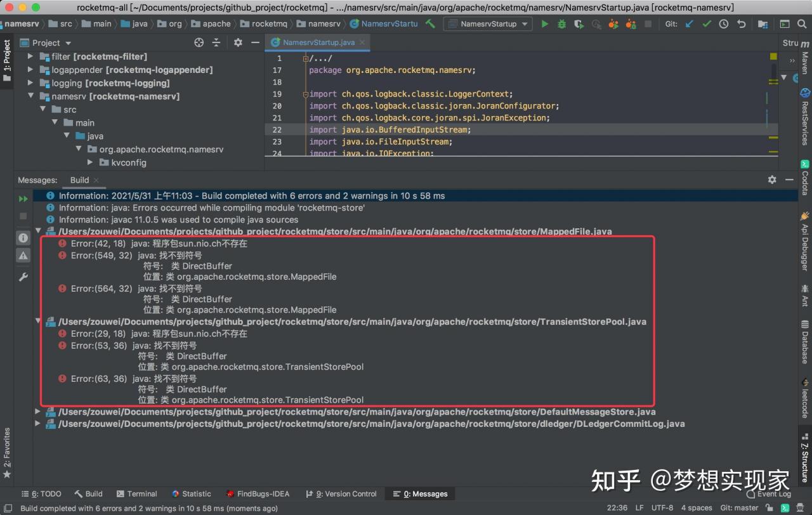812x515 pixels.
Task: Expand the kvconfig package folder
Action: [x=89, y=162]
